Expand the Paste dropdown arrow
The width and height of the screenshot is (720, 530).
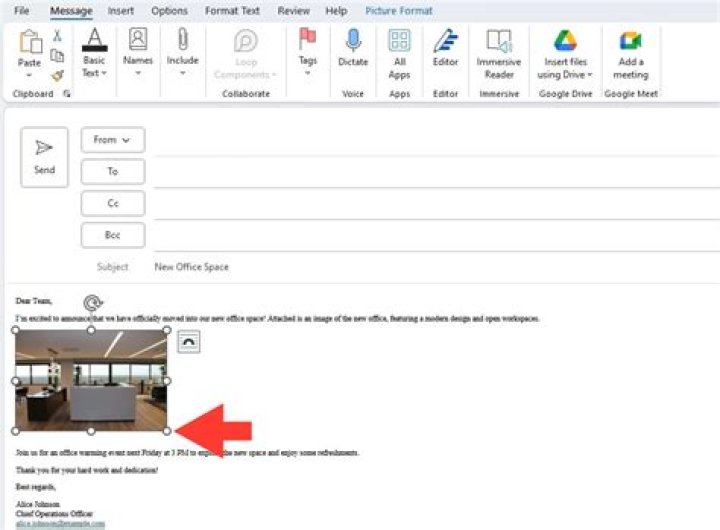30,75
